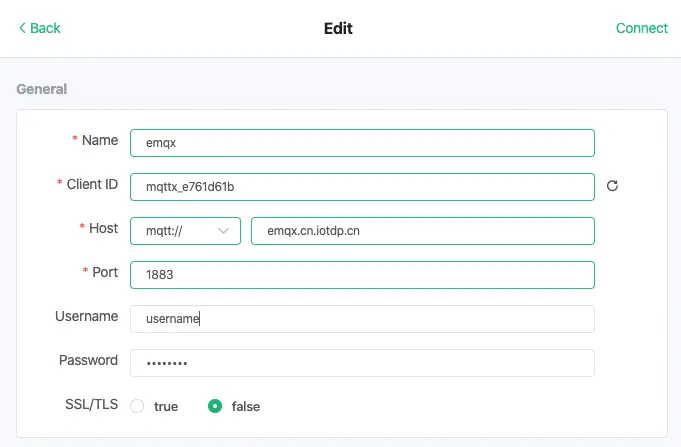
Task: Edit the host address emqx.cn.iotdp.cn field
Action: pyautogui.click(x=423, y=231)
